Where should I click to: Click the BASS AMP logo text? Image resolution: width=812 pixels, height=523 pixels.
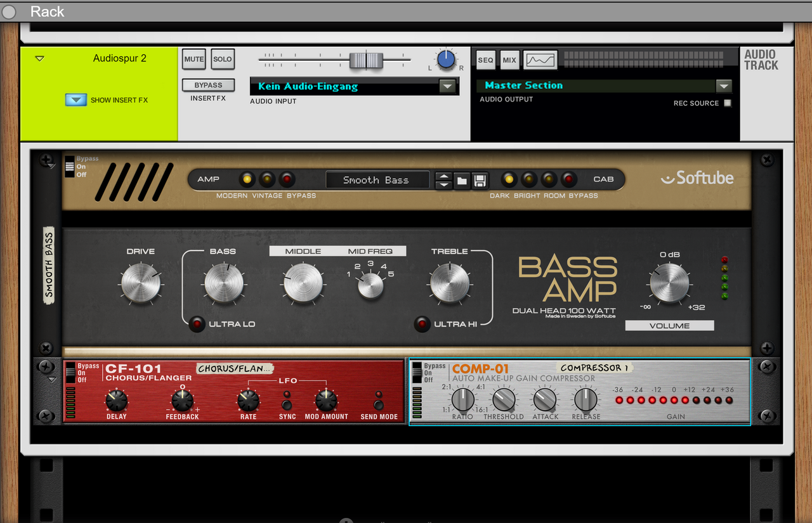pyautogui.click(x=568, y=279)
